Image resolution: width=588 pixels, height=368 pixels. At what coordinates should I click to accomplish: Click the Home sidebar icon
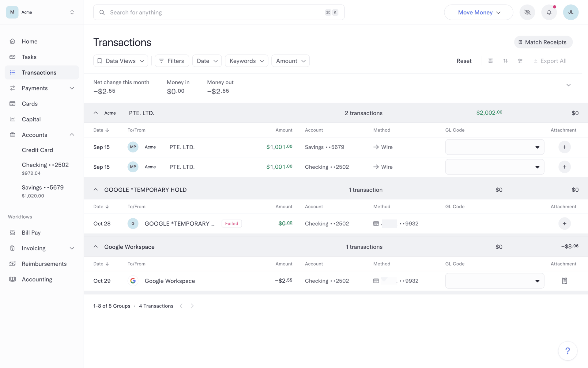click(x=12, y=41)
